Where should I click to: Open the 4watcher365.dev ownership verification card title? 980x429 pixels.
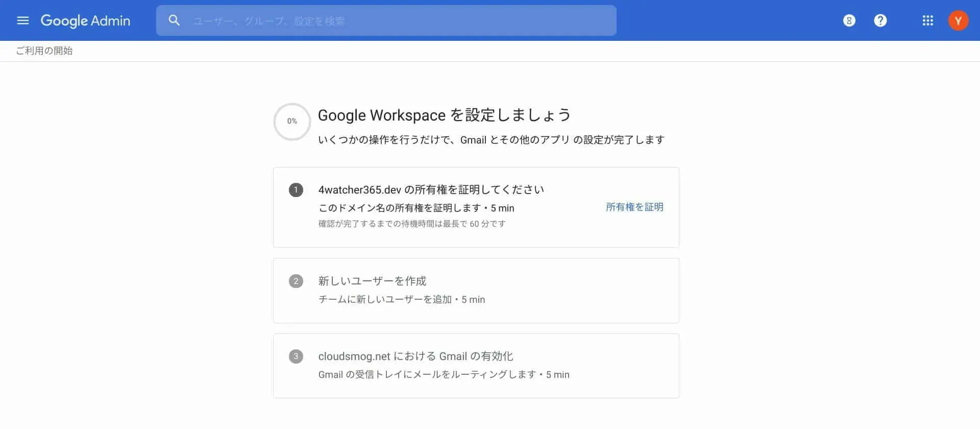tap(431, 189)
